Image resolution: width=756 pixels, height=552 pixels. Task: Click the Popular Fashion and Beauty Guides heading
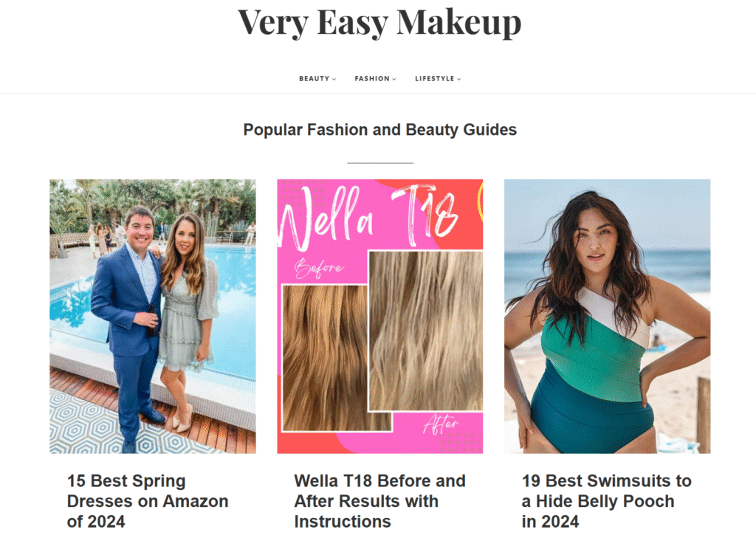coord(380,130)
